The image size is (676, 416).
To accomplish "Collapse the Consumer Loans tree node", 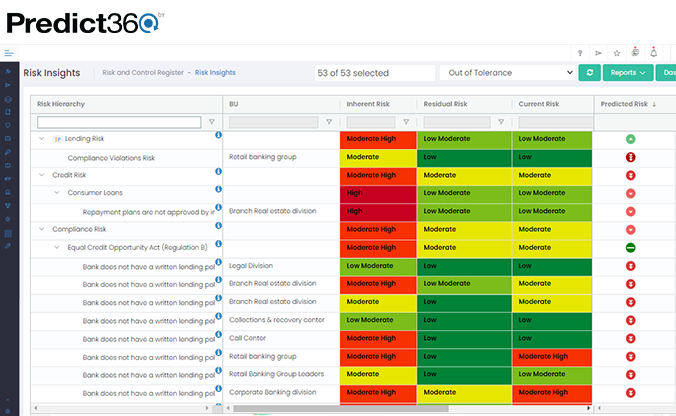I will [x=57, y=193].
